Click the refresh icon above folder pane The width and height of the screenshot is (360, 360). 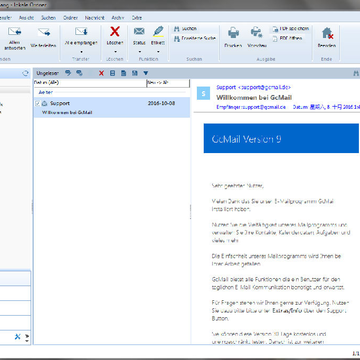(x=25, y=73)
